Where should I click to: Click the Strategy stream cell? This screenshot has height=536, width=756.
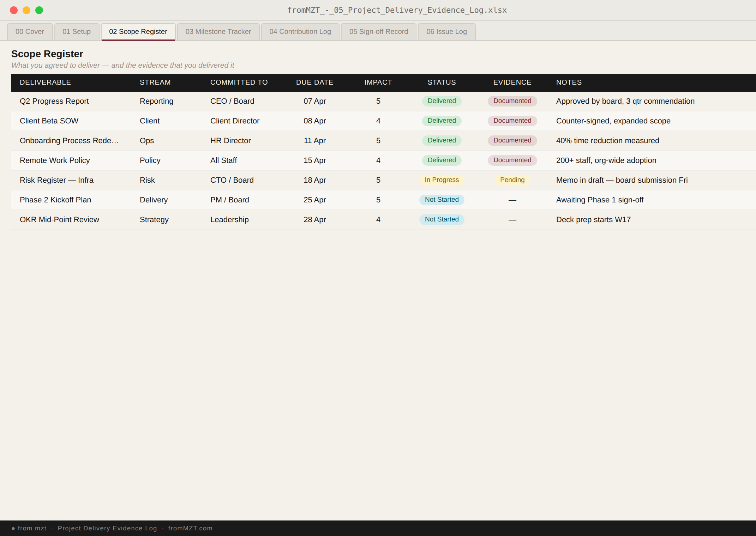(x=154, y=220)
